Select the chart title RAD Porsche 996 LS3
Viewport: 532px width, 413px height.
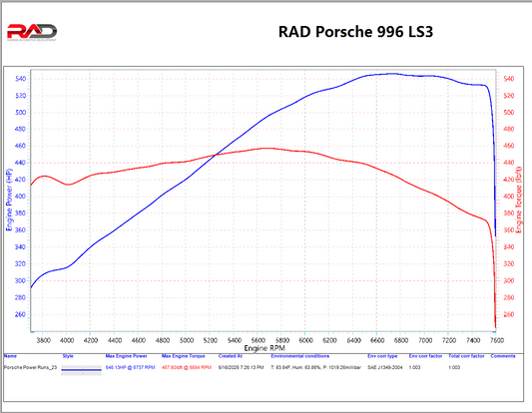pyautogui.click(x=355, y=32)
